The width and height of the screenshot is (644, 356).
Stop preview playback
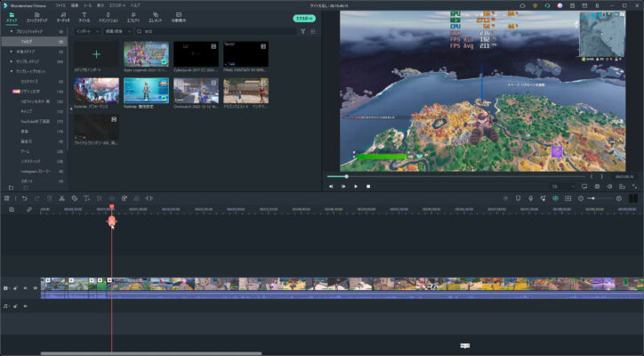[x=368, y=187]
